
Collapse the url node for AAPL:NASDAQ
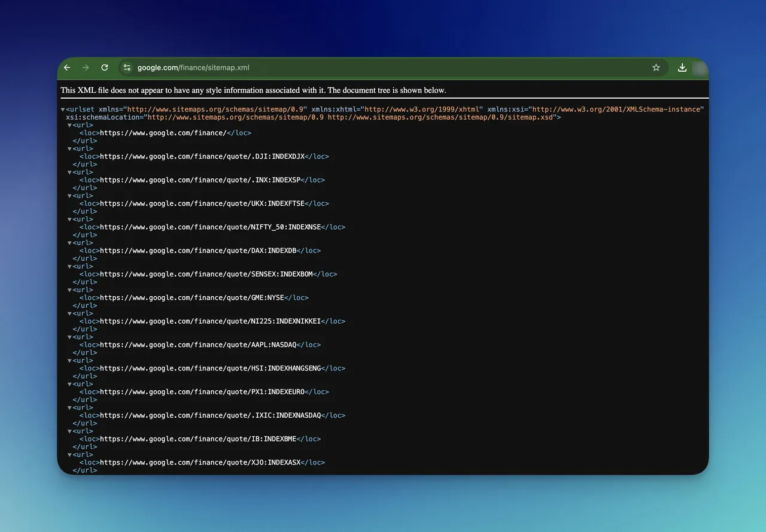pyautogui.click(x=69, y=337)
